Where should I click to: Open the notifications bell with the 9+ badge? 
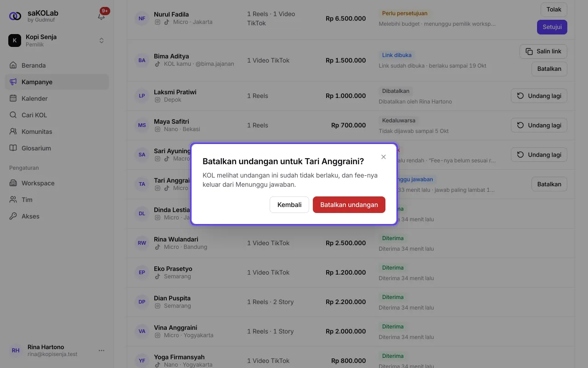[x=102, y=16]
